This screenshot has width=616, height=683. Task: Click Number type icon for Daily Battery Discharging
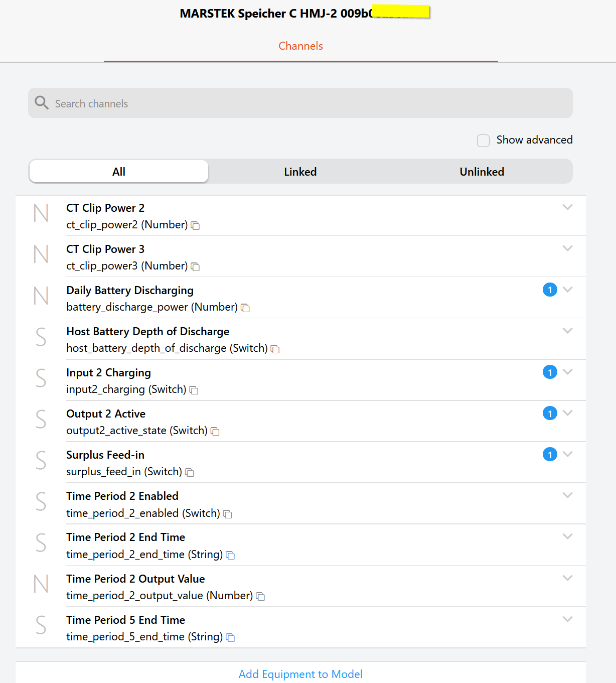point(41,296)
